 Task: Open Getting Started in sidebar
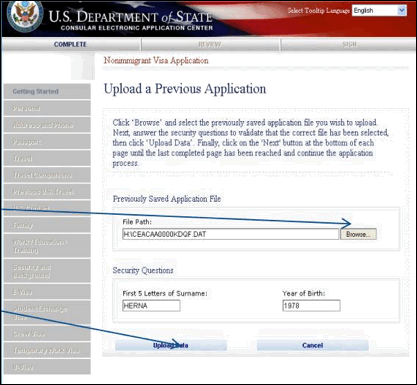click(x=47, y=91)
